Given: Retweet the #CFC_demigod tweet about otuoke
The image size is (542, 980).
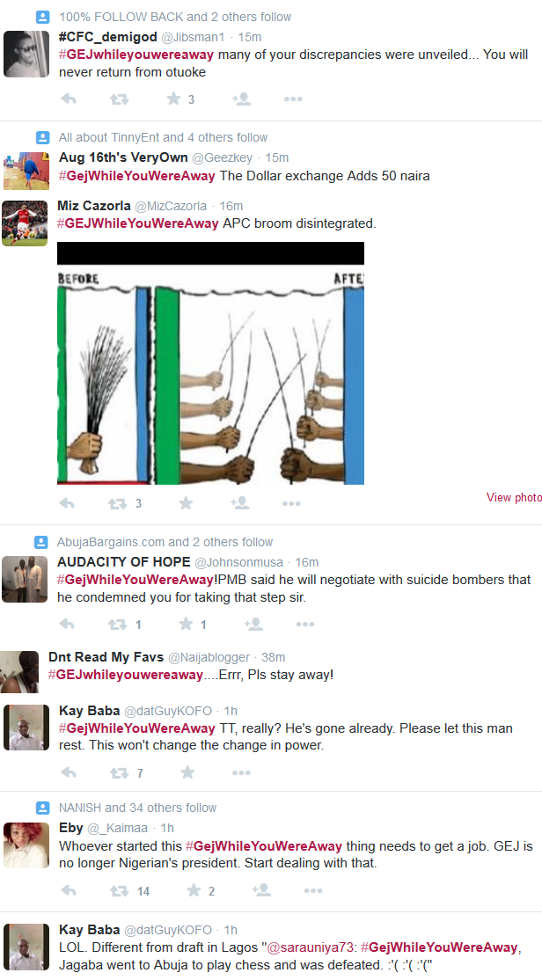Looking at the screenshot, I should [x=120, y=99].
